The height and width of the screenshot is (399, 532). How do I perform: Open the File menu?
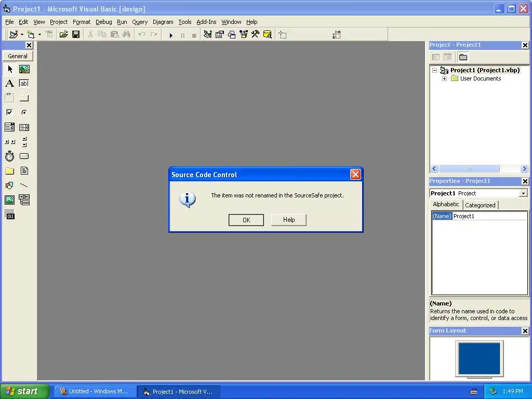click(x=9, y=22)
